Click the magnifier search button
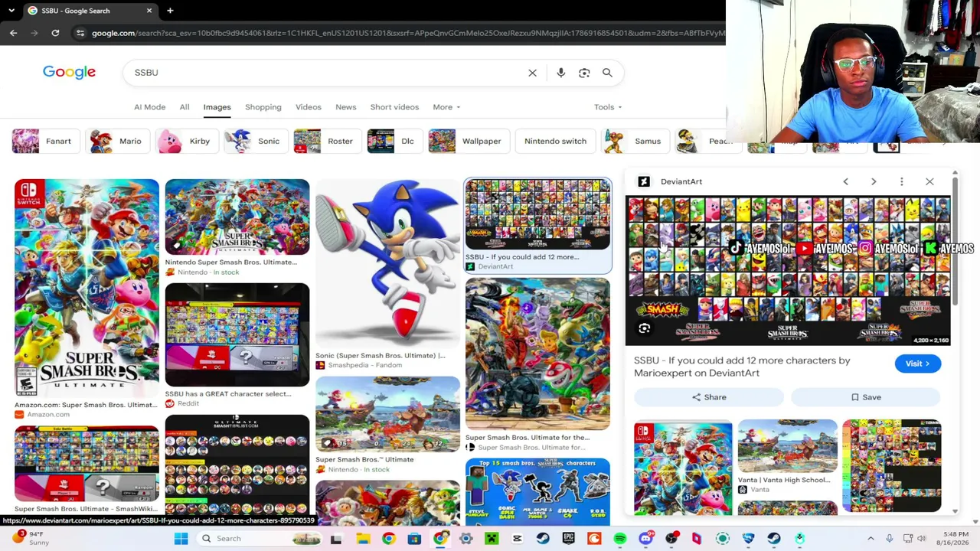Image resolution: width=980 pixels, height=551 pixels. [607, 73]
